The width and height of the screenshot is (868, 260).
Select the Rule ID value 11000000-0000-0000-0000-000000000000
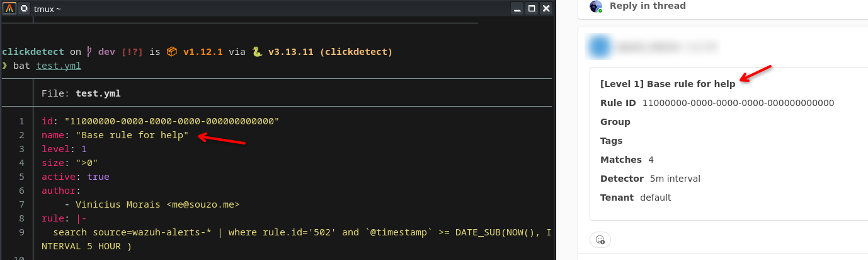click(738, 103)
